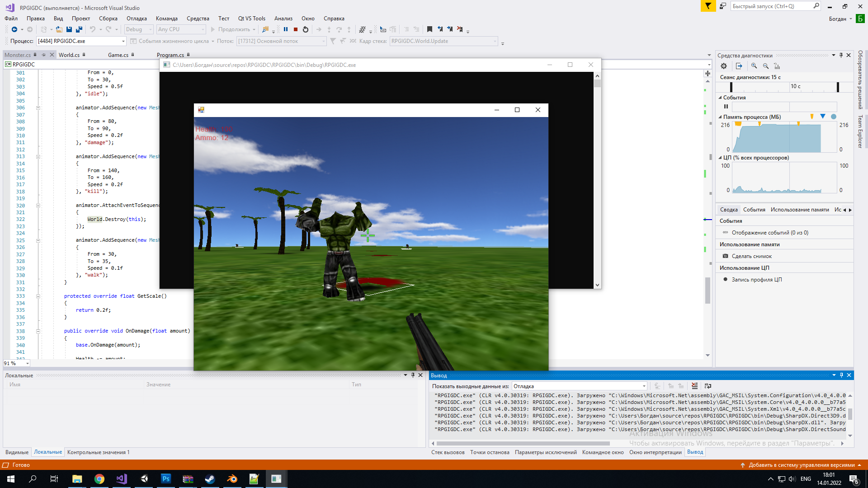Click the Save All toolbar icon

click(79, 29)
